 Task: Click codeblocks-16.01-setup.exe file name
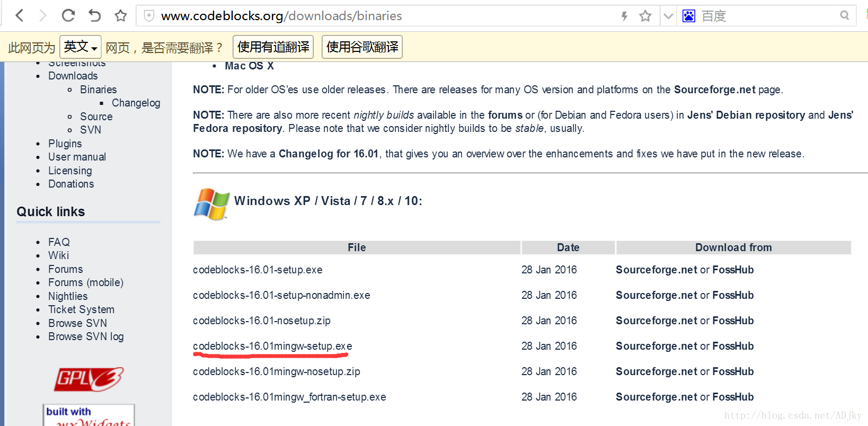pos(258,270)
